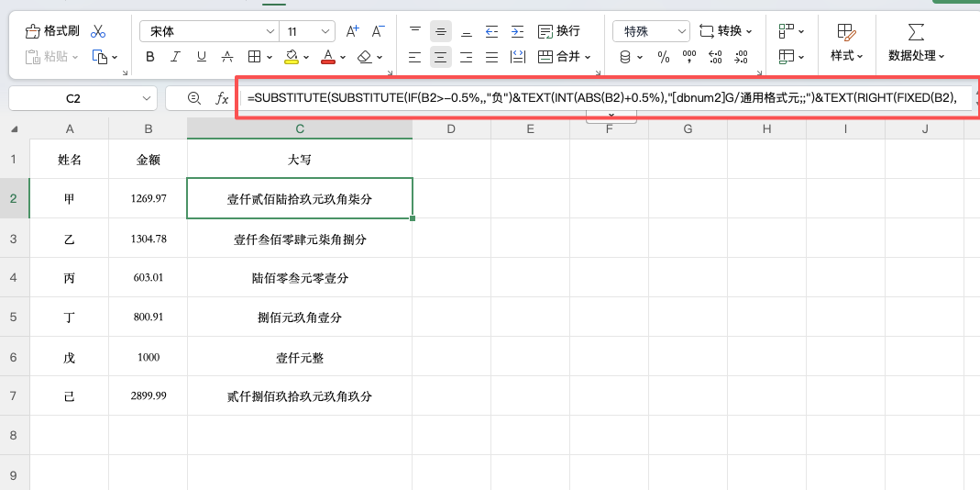This screenshot has height=490, width=980.
Task: Select column D header
Action: pyautogui.click(x=451, y=128)
